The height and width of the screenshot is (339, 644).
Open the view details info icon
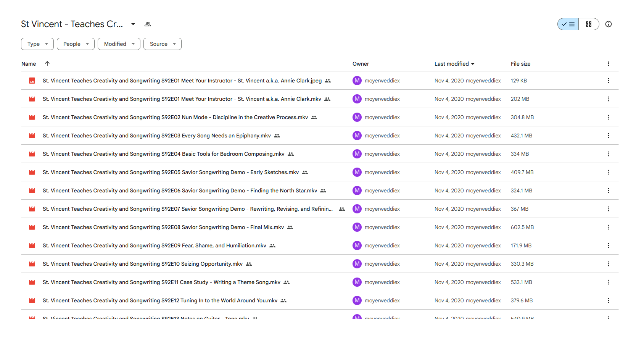(609, 24)
